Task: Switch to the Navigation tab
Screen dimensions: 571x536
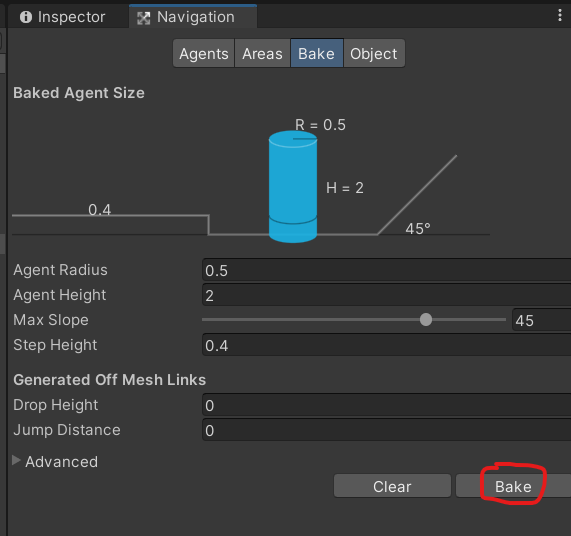Action: [x=193, y=17]
